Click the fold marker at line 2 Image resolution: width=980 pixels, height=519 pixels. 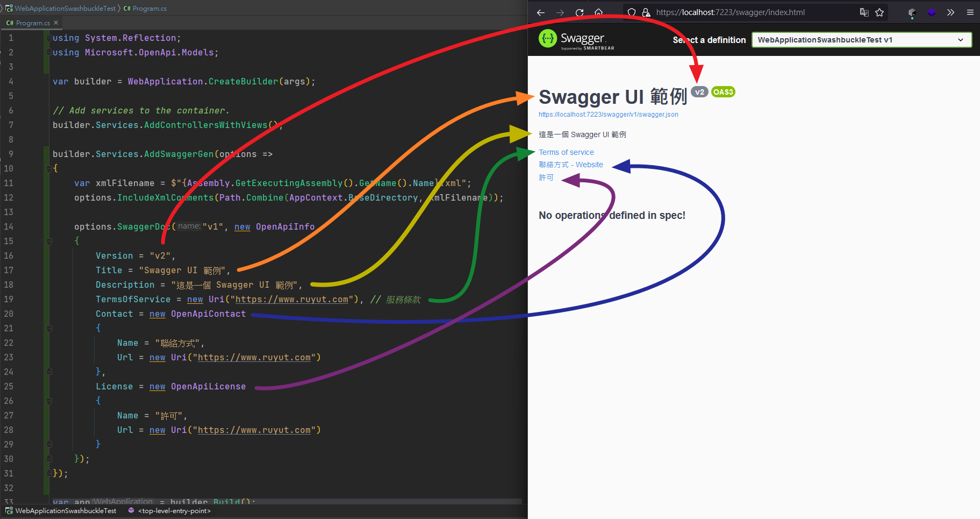(49, 53)
